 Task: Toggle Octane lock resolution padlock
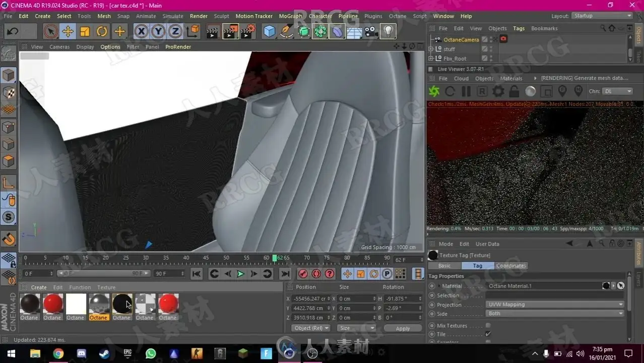click(x=514, y=91)
